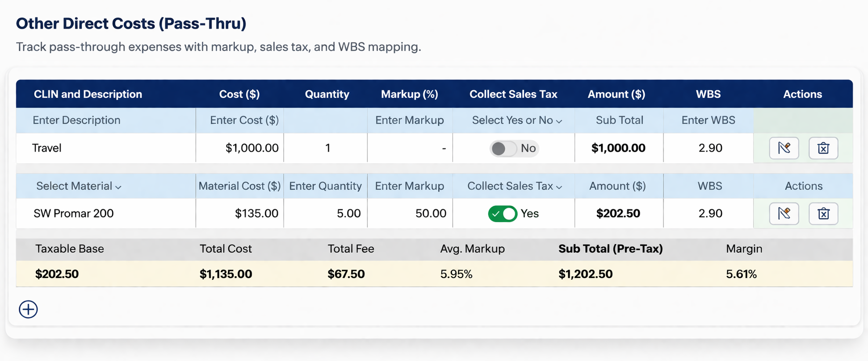Toggle sales tax switch for Travel
Screen dimensions: 868x361
503,148
